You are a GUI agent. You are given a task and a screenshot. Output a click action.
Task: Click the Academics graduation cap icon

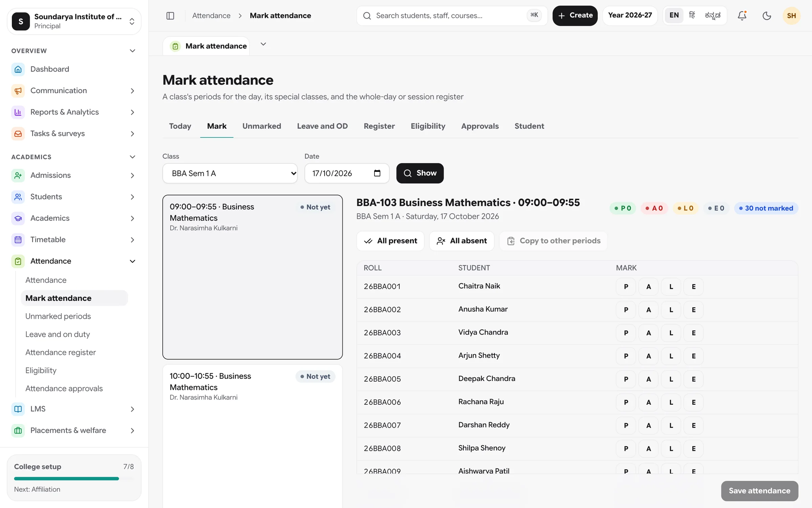18,218
